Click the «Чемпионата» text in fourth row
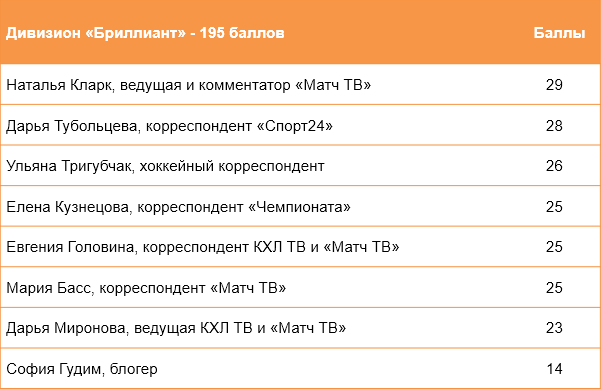601x389 pixels. point(299,207)
